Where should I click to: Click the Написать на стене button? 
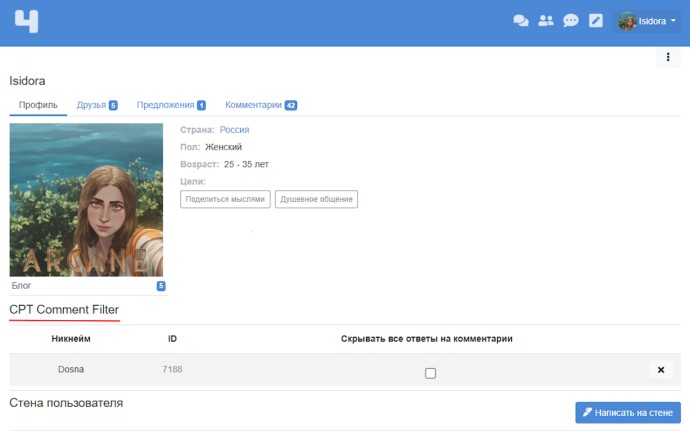tap(628, 413)
